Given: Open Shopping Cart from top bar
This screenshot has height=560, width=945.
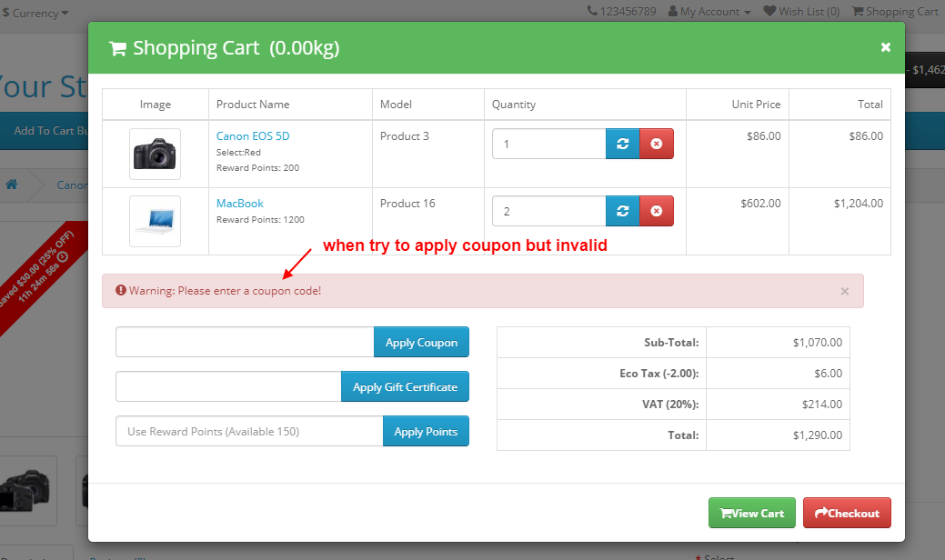Looking at the screenshot, I should 895,12.
